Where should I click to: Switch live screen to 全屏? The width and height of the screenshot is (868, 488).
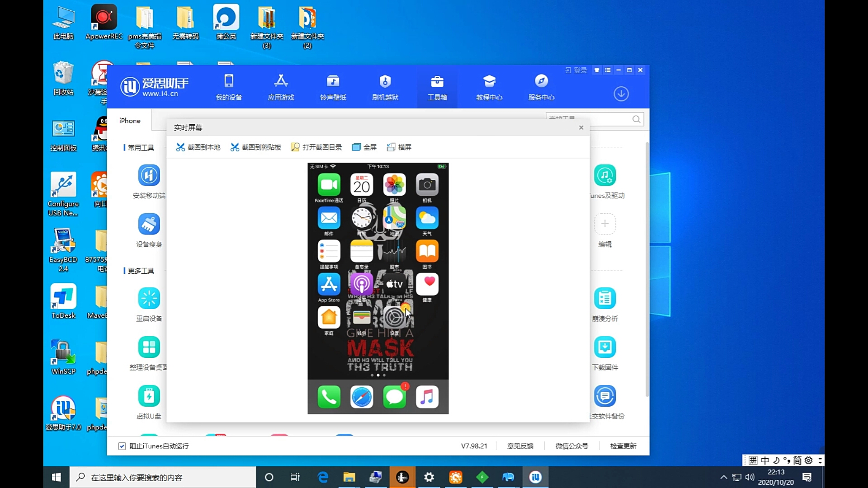click(x=364, y=147)
